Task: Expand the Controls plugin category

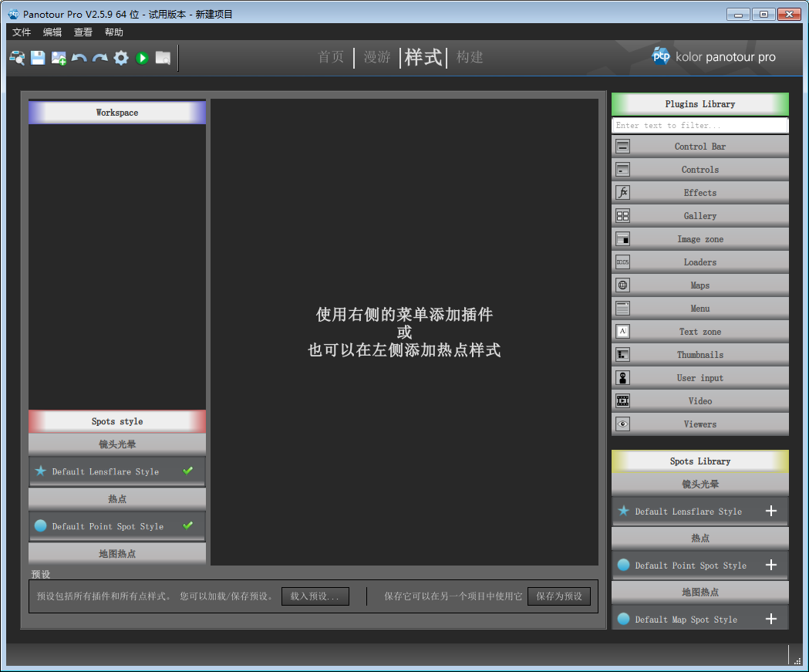Action: click(x=700, y=169)
